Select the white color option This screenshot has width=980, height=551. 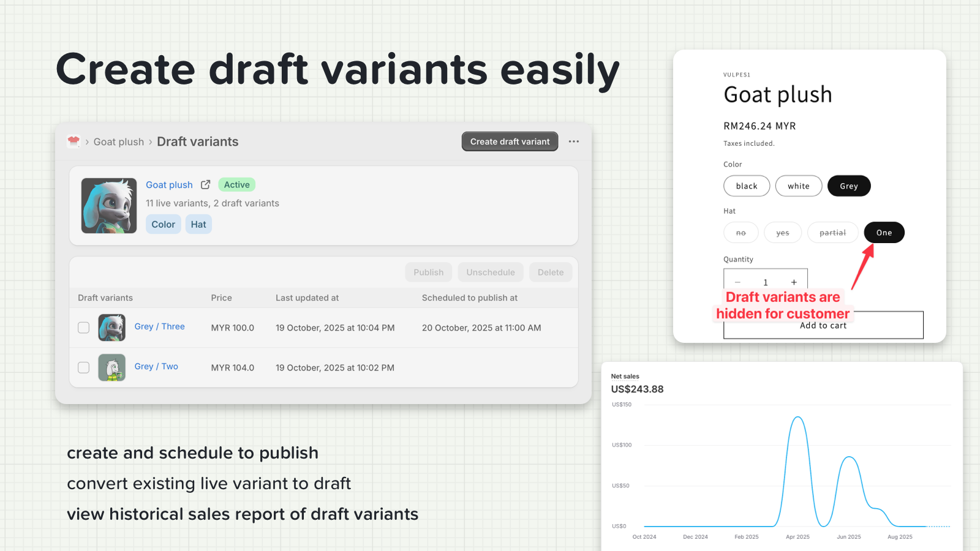click(x=798, y=186)
